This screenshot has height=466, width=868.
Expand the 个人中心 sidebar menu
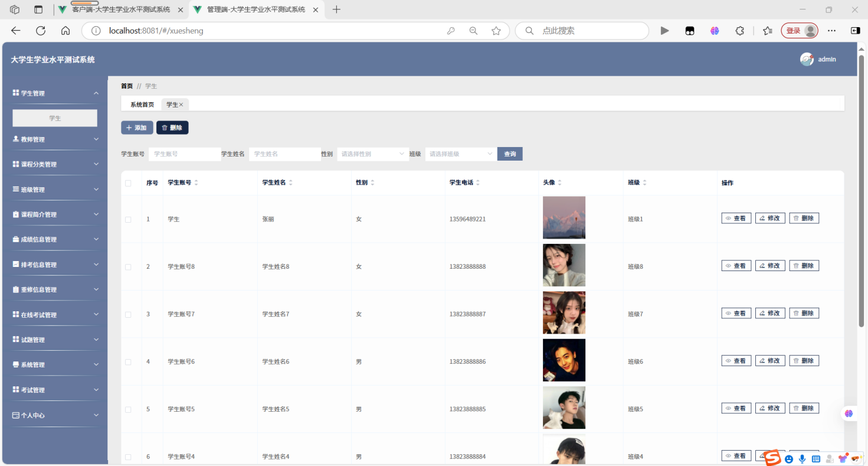[55, 415]
